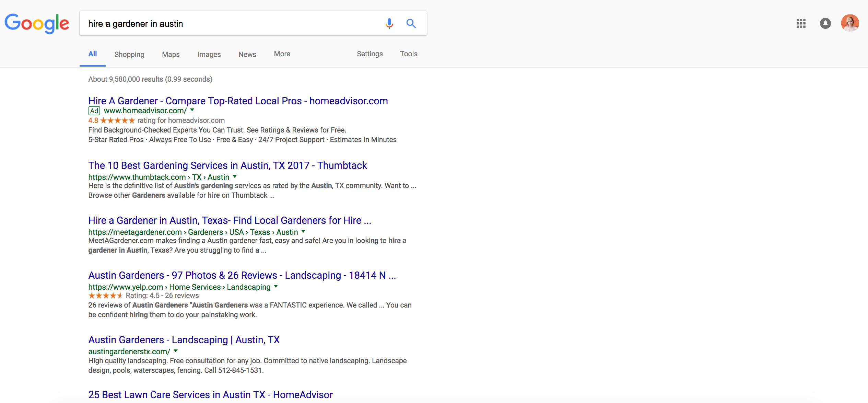
Task: Open Austin Gardeners - Landscaping | Austin, TX link
Action: coord(184,340)
